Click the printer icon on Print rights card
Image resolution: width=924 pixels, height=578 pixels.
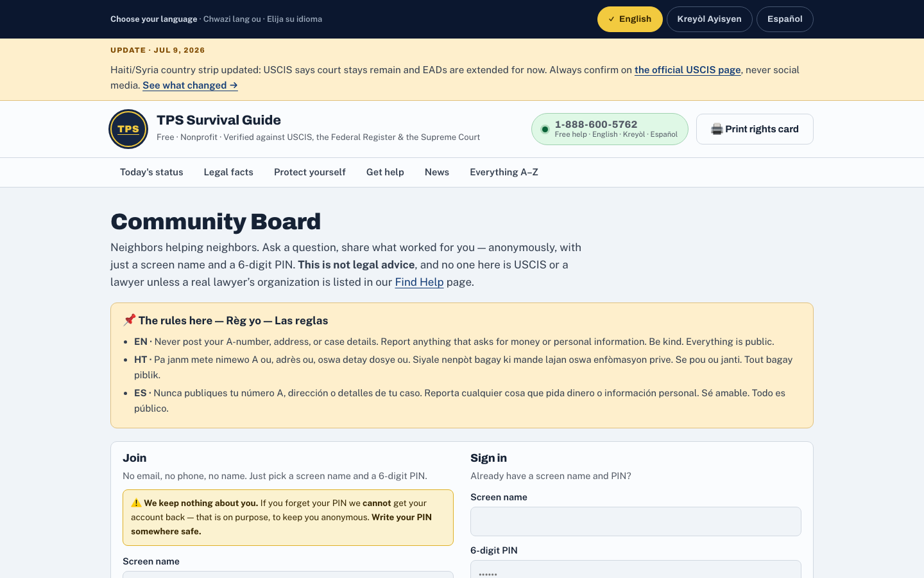(717, 129)
